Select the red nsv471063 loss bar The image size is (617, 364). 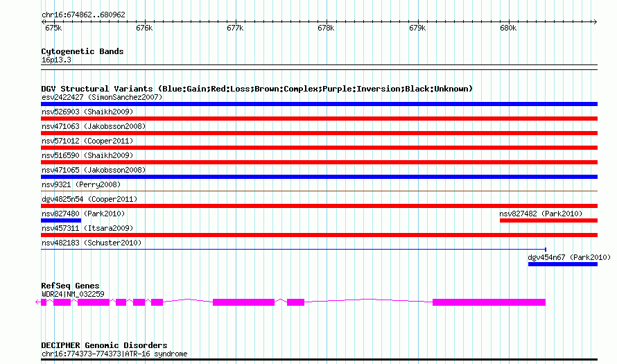[319, 133]
